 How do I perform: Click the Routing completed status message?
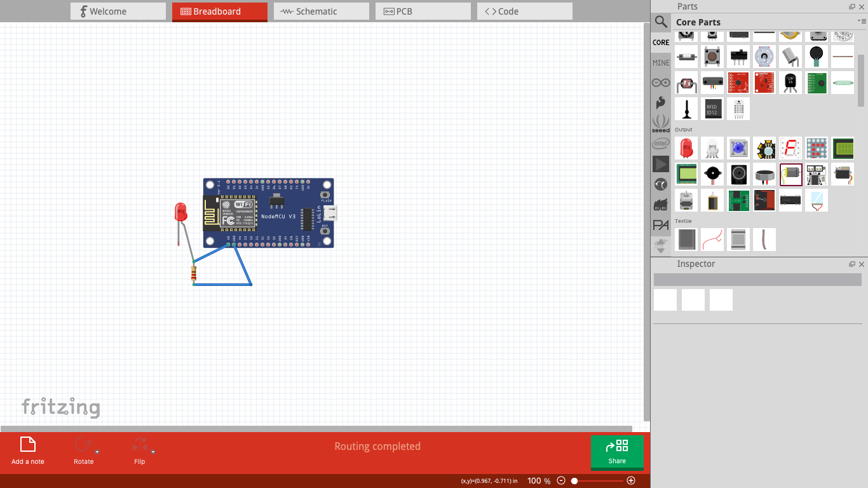pos(377,447)
